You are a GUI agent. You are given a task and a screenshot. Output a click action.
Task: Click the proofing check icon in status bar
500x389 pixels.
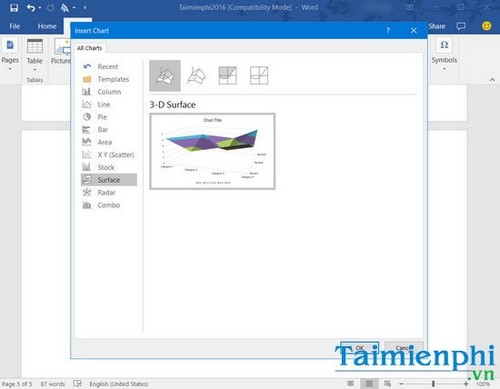click(x=78, y=384)
